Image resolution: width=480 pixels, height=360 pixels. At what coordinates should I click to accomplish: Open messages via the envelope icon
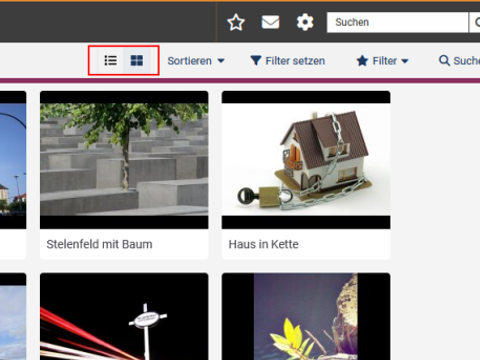(x=270, y=22)
